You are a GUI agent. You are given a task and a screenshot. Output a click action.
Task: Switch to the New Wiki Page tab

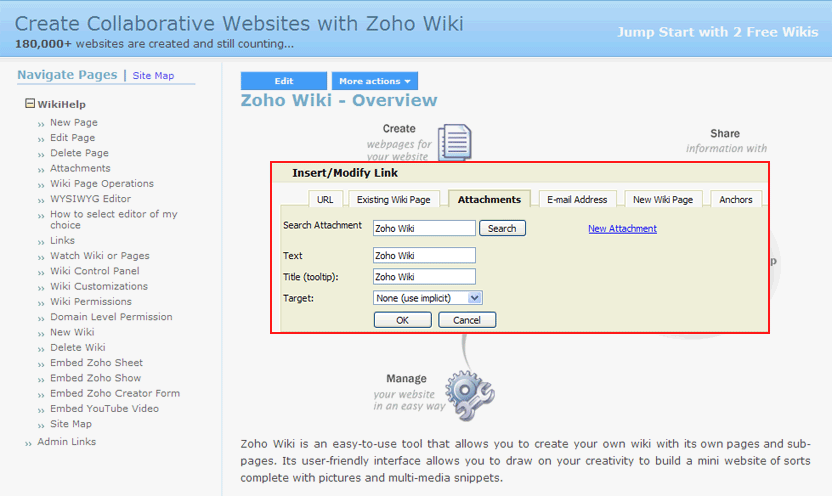tap(663, 199)
